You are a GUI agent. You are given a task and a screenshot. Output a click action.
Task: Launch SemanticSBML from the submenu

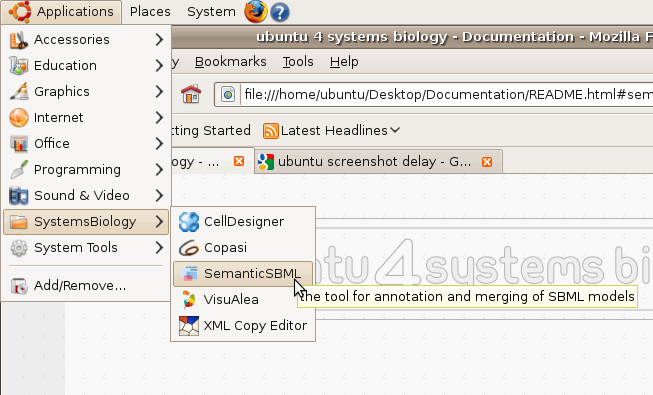click(243, 274)
